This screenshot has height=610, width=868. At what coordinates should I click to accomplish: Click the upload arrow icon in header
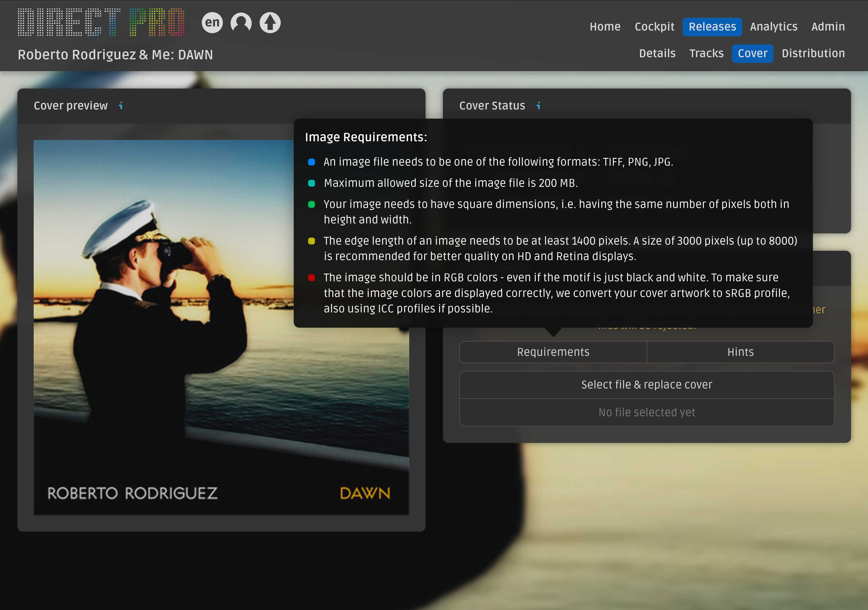[x=270, y=23]
